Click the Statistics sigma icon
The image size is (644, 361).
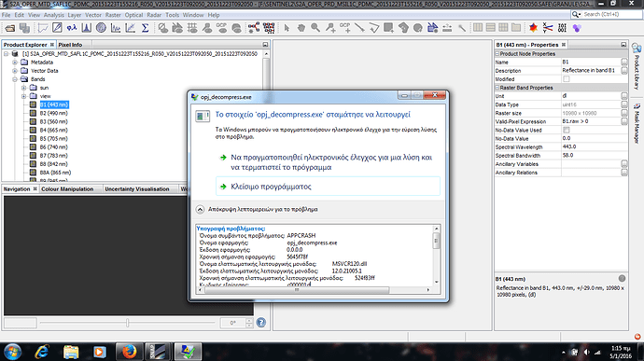pyautogui.click(x=145, y=28)
